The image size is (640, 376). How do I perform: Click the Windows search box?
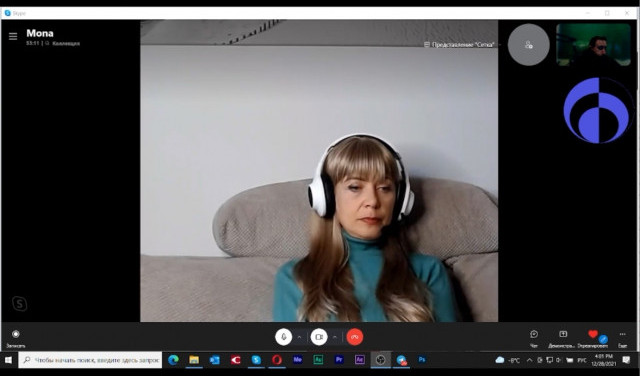click(90, 360)
